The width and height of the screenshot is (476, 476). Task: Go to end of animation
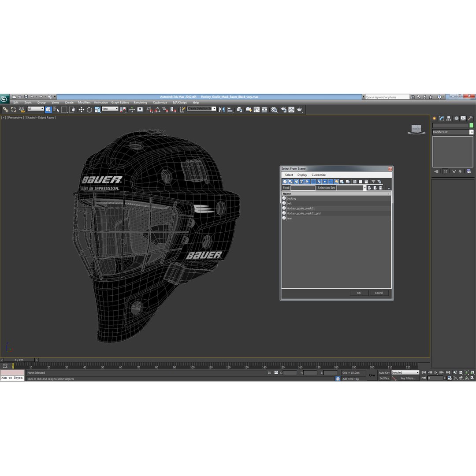[448, 372]
